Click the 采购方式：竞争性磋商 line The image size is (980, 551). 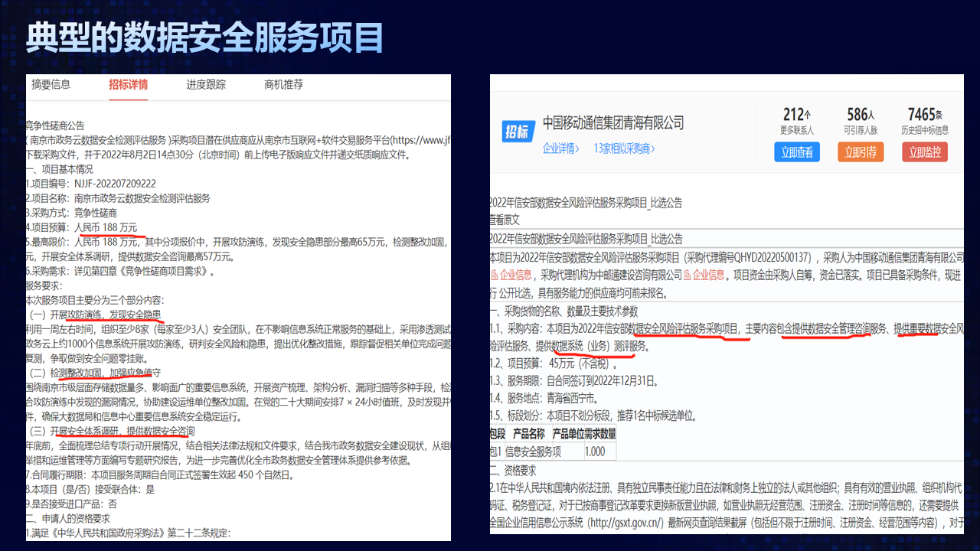(x=71, y=213)
